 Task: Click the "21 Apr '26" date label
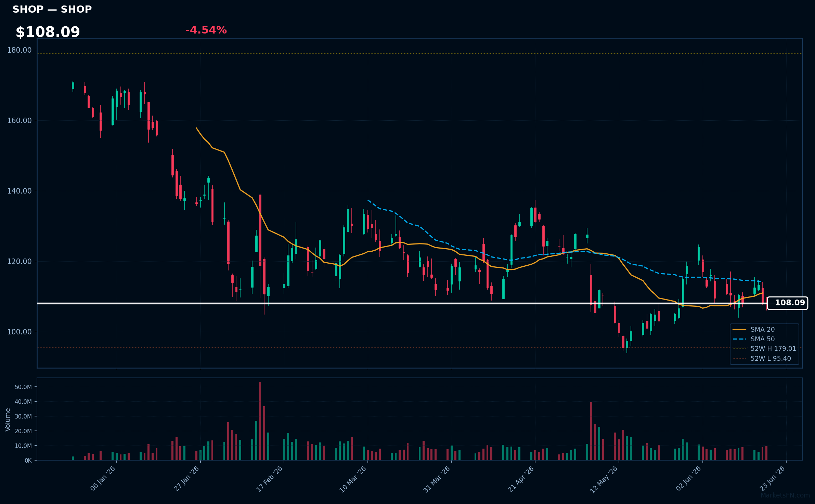coord(521,479)
